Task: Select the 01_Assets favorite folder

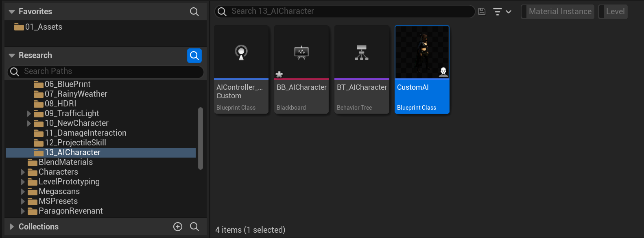Action: (38, 27)
